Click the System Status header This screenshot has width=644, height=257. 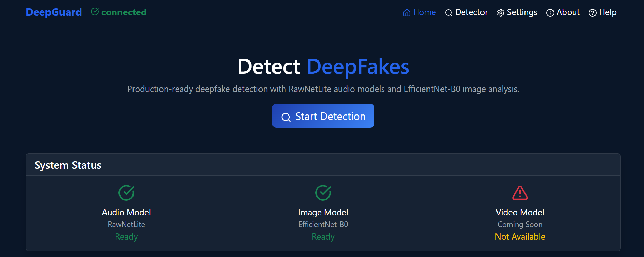click(x=68, y=165)
